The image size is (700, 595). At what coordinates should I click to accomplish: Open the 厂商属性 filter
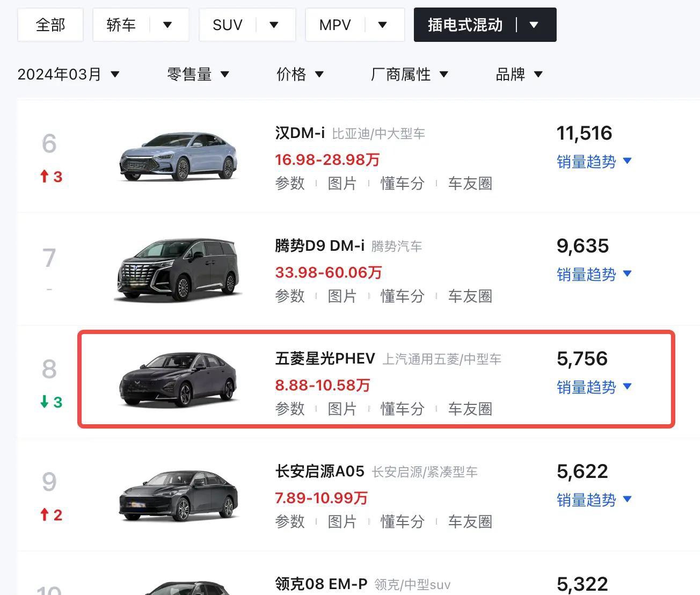[x=409, y=74]
